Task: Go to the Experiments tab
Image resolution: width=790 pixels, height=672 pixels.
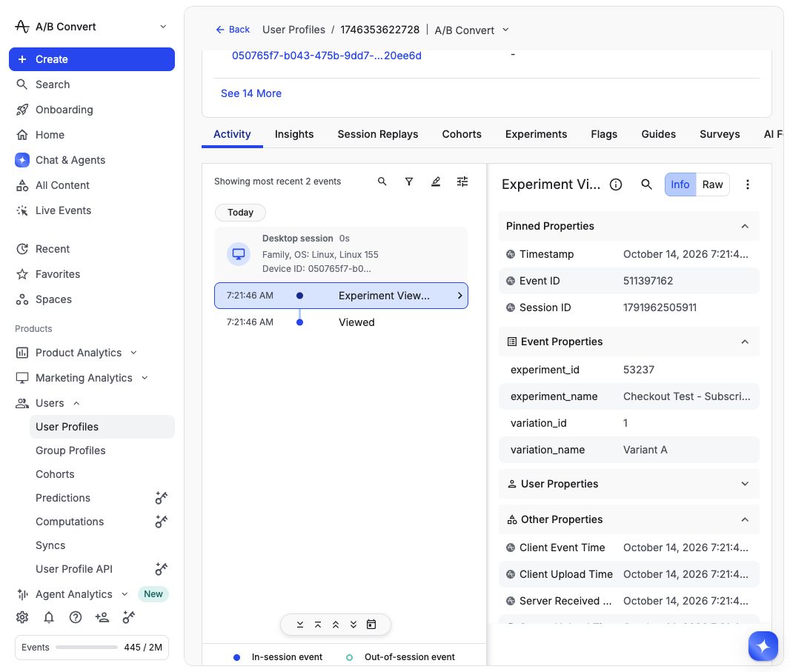Action: pos(536,134)
